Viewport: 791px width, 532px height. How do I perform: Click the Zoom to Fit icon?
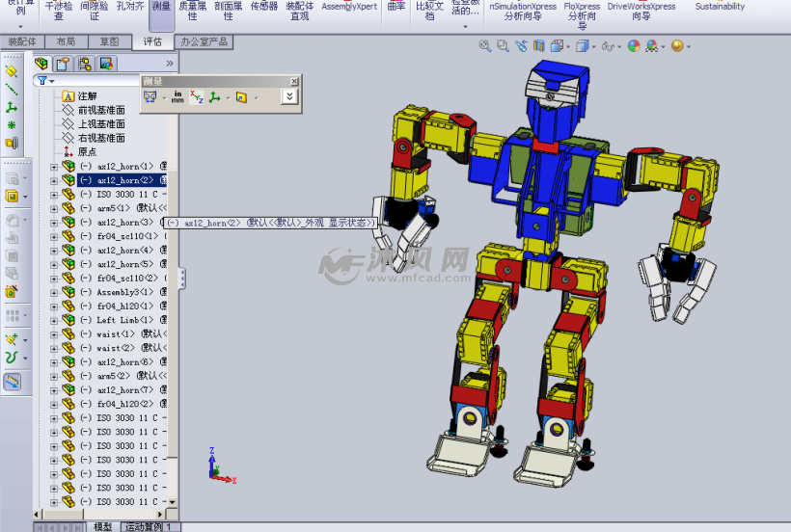click(x=485, y=46)
